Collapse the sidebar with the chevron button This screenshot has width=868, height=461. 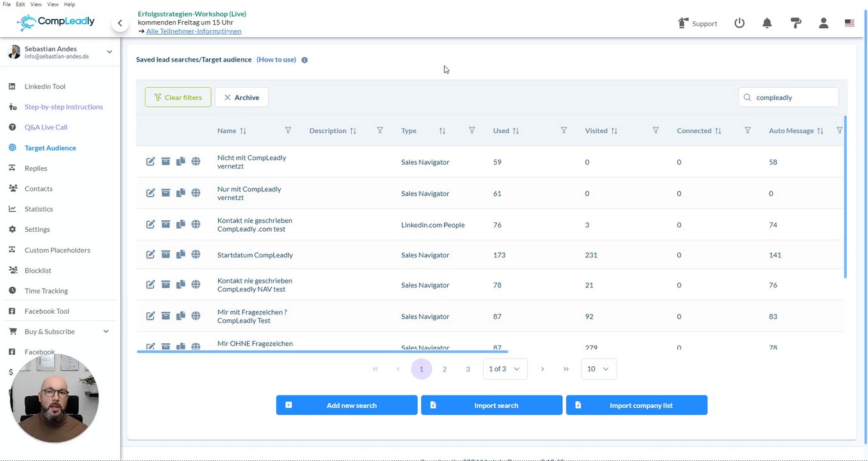[120, 23]
